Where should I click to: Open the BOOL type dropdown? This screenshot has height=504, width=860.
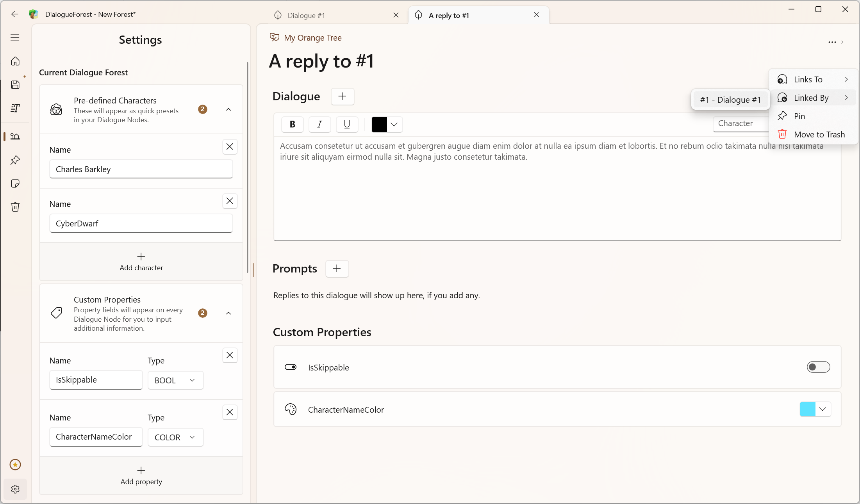pos(175,380)
